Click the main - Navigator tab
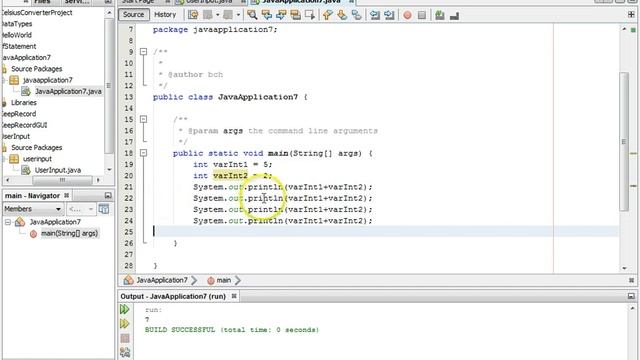 pos(32,196)
